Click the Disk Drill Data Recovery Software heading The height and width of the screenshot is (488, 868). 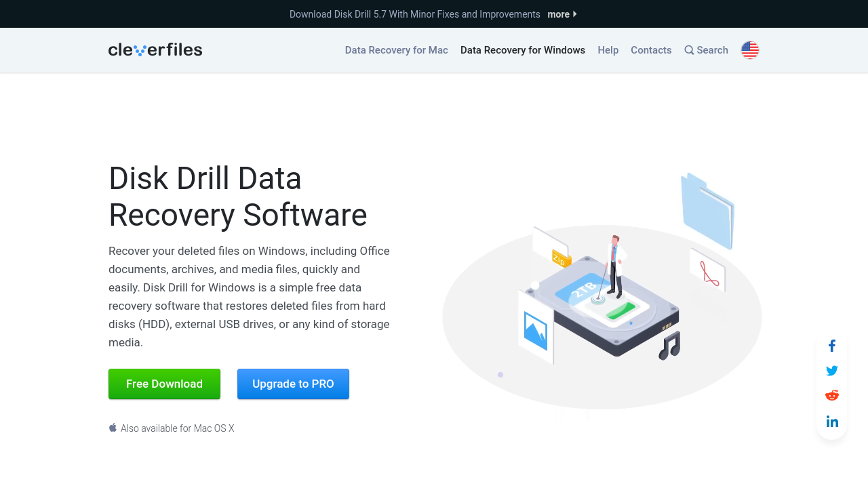click(x=237, y=197)
